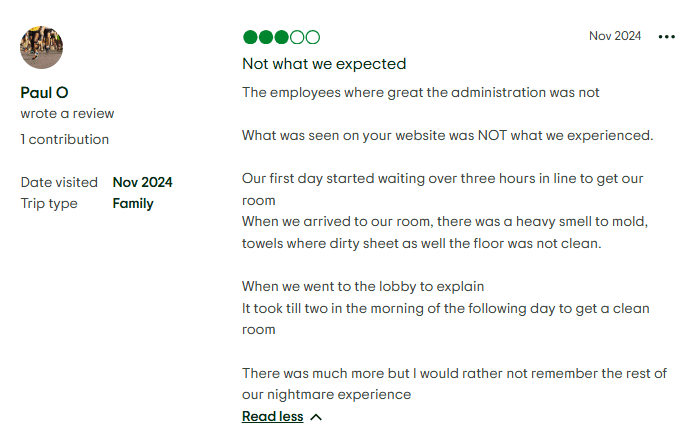Click the fourth empty rating bubble

(297, 37)
